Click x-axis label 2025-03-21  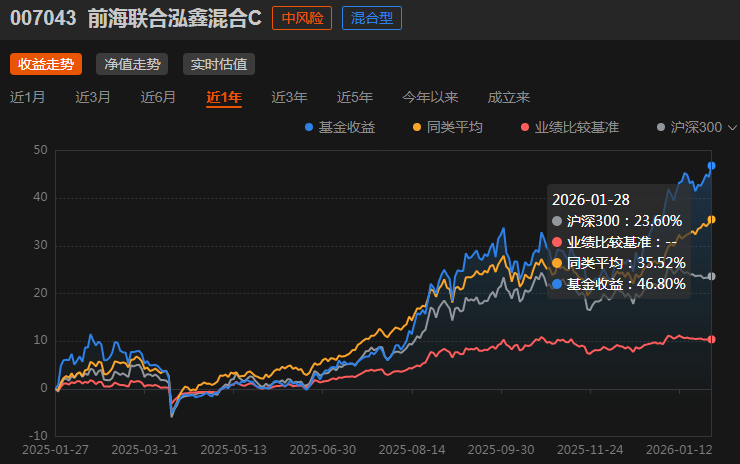click(x=144, y=450)
